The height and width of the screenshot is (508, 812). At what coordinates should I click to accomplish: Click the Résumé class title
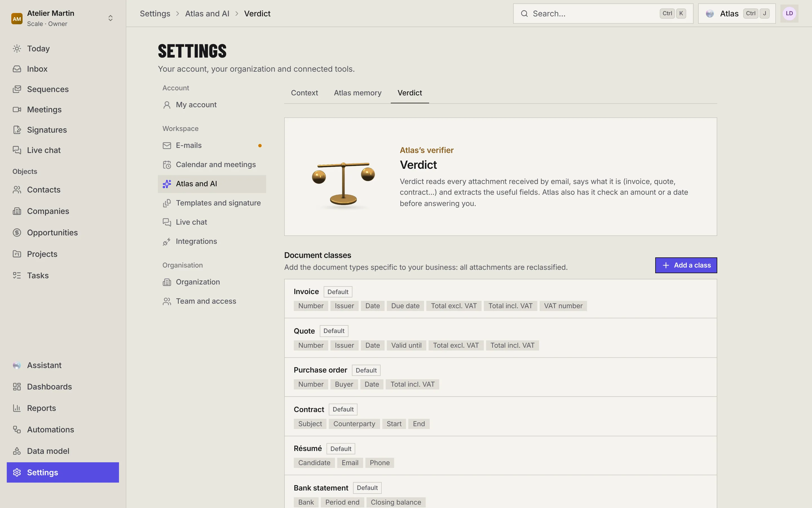(308, 448)
